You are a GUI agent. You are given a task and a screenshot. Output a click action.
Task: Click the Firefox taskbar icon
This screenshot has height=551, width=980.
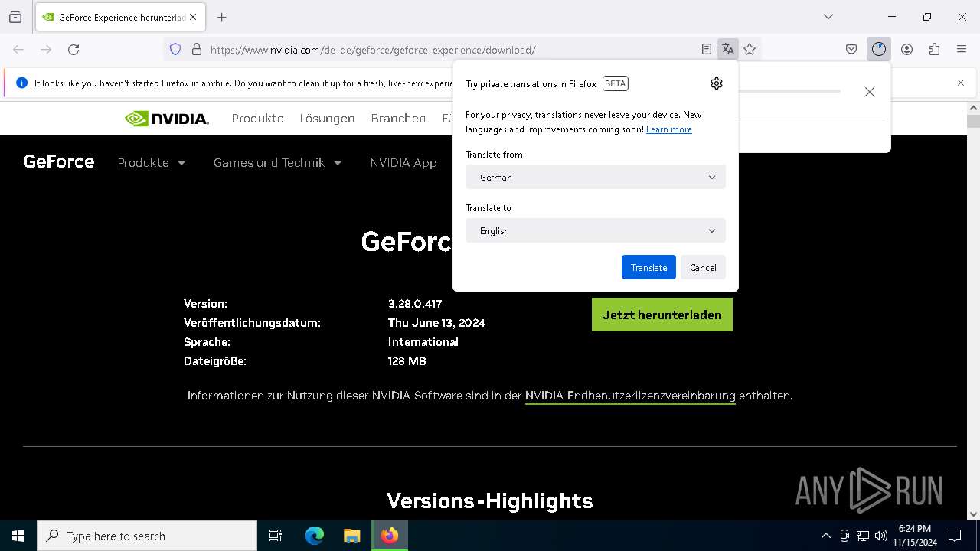[390, 536]
